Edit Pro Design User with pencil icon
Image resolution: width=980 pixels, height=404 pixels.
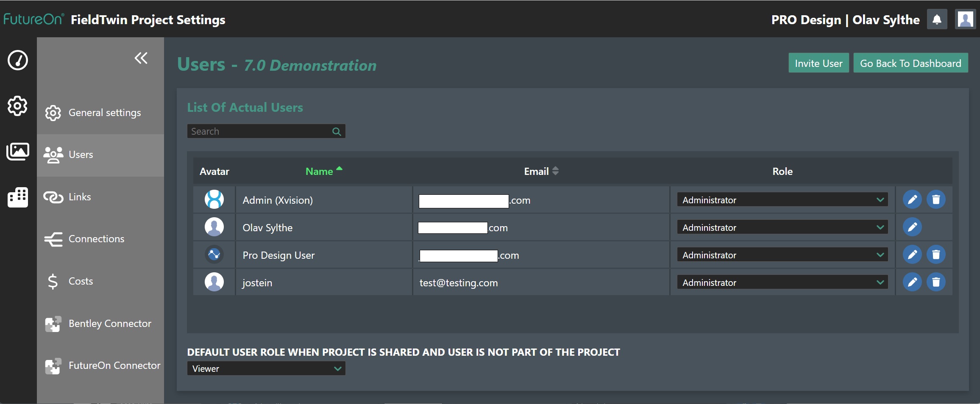[x=912, y=255]
